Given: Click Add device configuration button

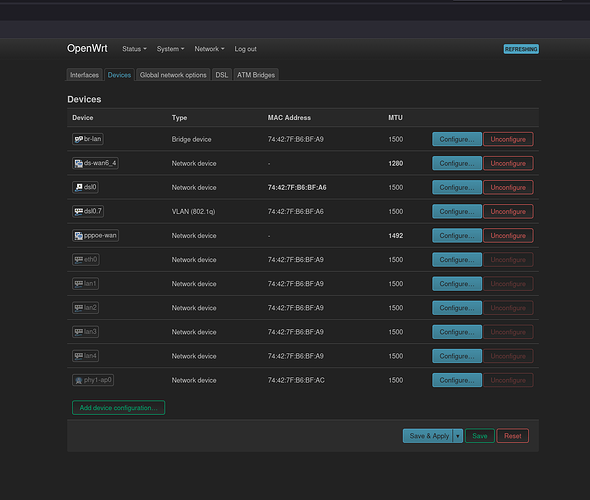Looking at the screenshot, I should [x=119, y=408].
